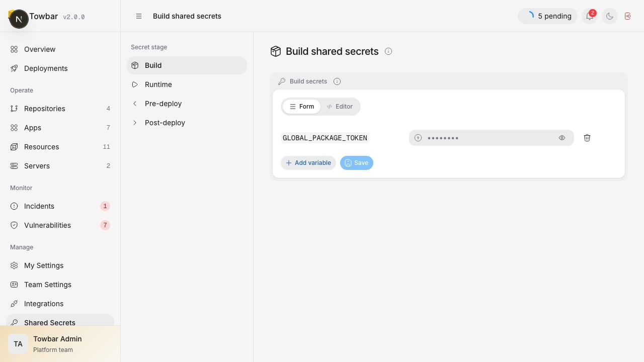This screenshot has width=644, height=362.
Task: Go to Integrations
Action: click(x=60, y=304)
